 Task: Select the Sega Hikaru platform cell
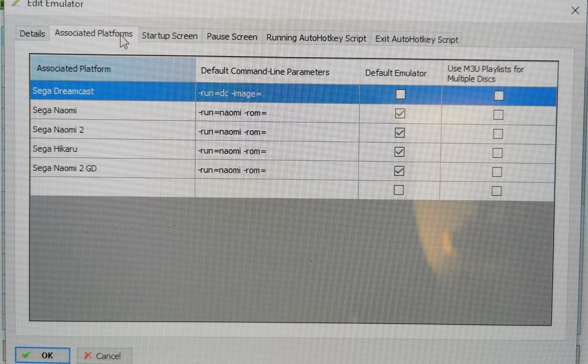[x=113, y=149]
